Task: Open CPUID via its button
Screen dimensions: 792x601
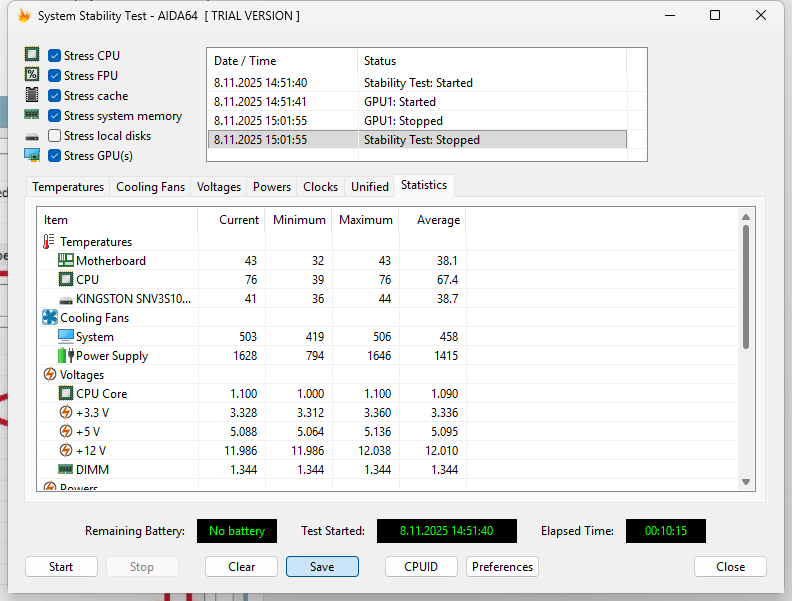Action: click(421, 567)
